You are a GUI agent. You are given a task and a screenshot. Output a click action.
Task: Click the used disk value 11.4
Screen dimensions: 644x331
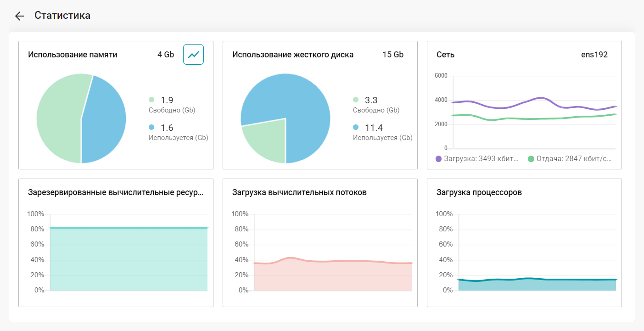point(373,128)
